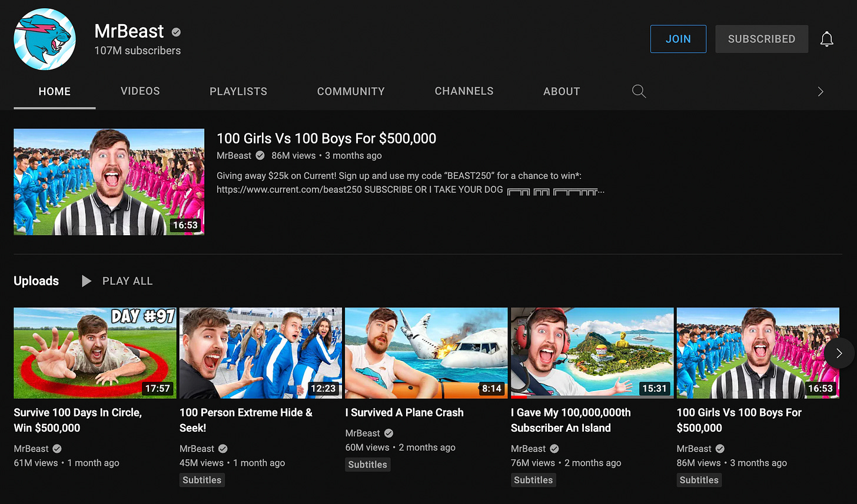Image resolution: width=857 pixels, height=504 pixels.
Task: Click the Uploads section heading
Action: pyautogui.click(x=36, y=281)
